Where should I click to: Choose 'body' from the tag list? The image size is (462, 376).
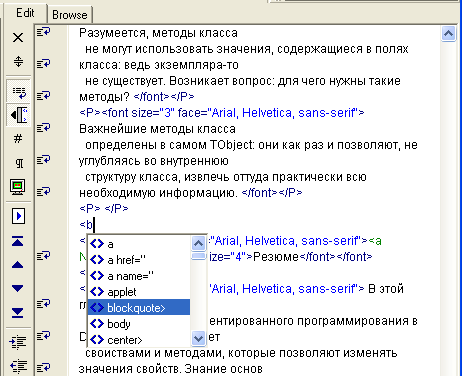[x=139, y=324]
